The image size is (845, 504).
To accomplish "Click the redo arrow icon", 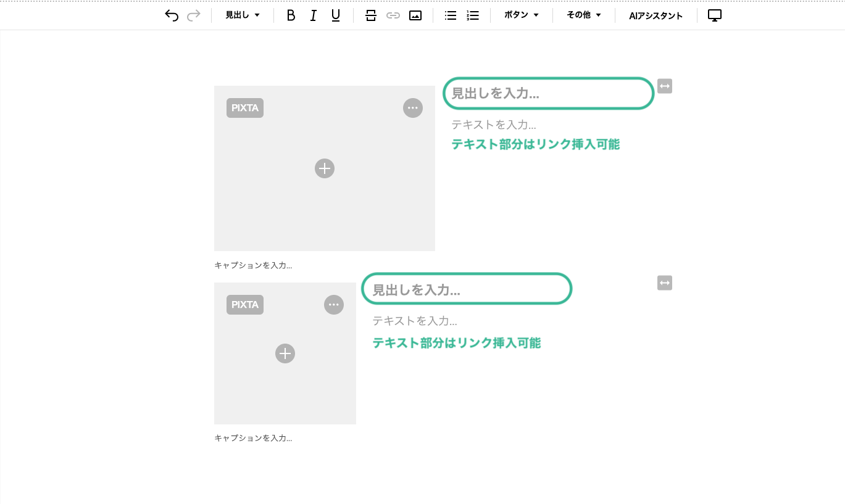I will pos(194,15).
